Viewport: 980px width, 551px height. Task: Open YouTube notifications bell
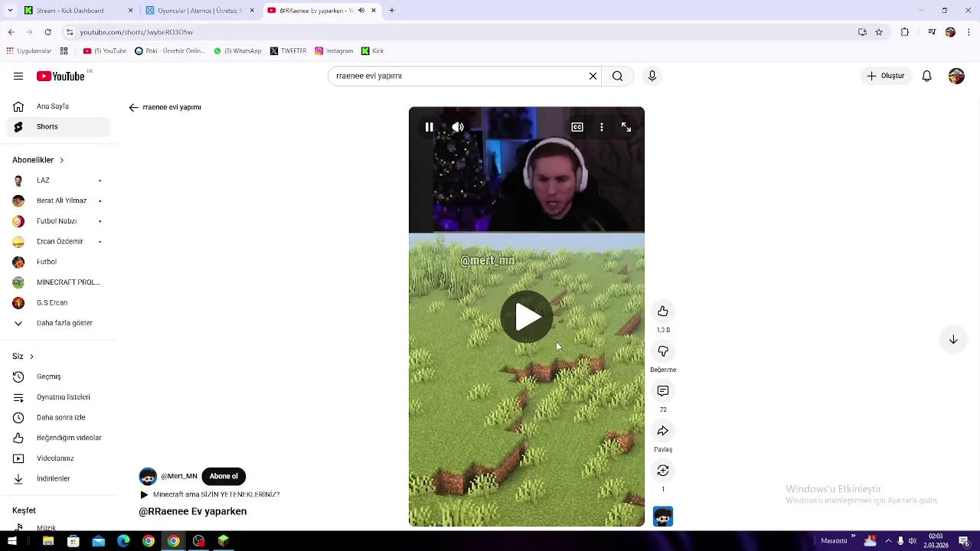[926, 76]
